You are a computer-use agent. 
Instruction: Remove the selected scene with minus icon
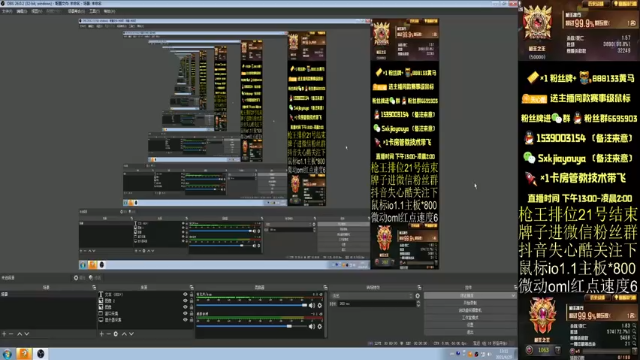[11, 334]
